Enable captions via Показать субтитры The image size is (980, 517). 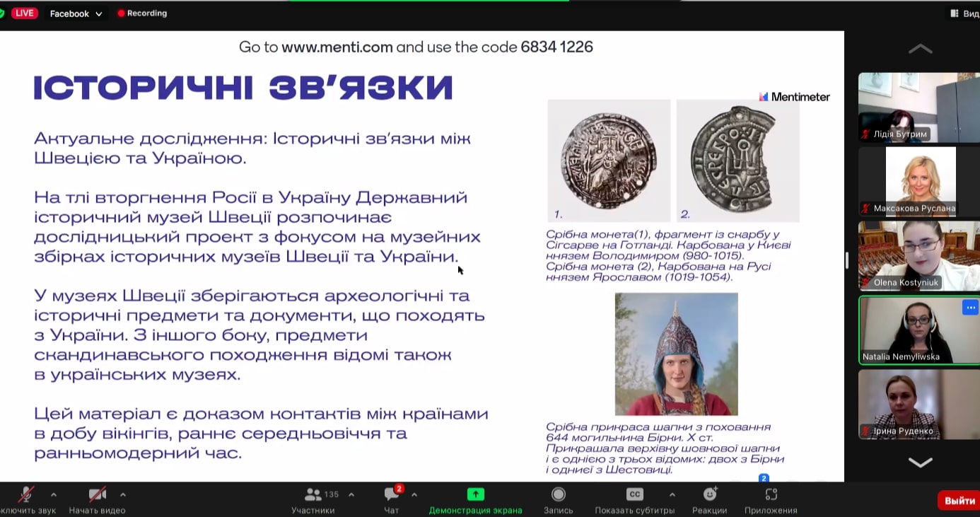634,494
